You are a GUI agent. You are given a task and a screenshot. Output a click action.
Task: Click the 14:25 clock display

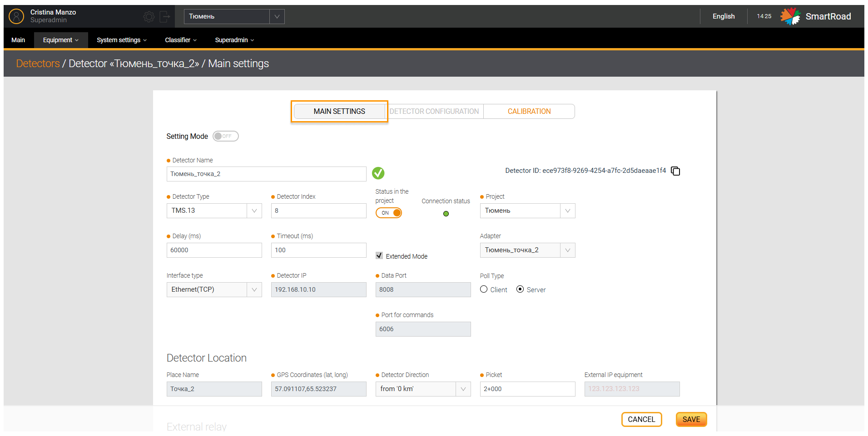pos(764,16)
